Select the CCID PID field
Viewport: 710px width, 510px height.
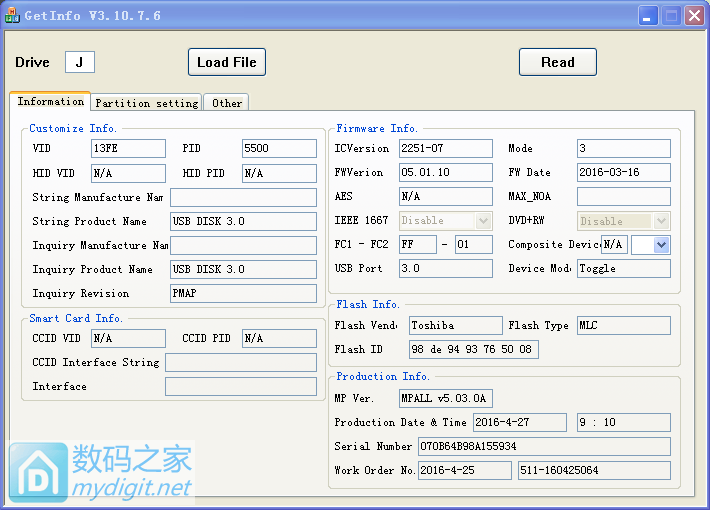[x=279, y=338]
